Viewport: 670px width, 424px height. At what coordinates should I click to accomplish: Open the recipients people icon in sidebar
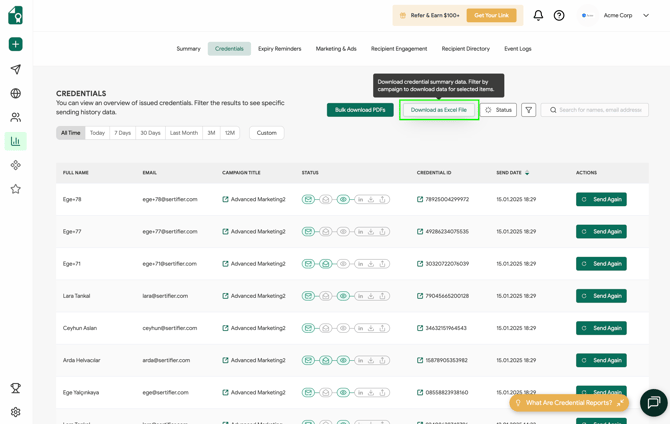tap(15, 118)
